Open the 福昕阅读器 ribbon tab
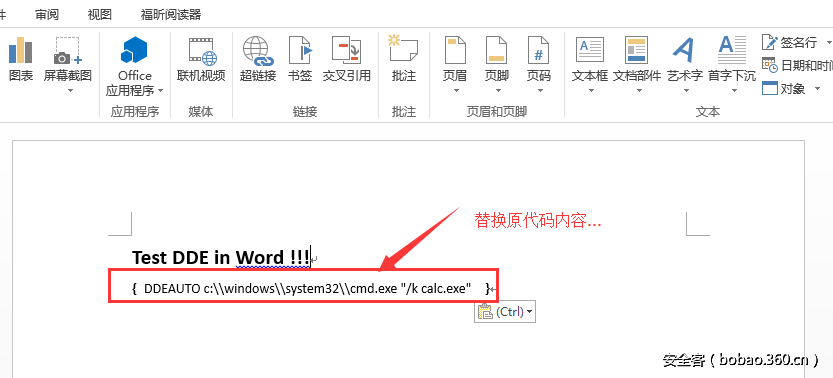Image resolution: width=833 pixels, height=378 pixels. point(171,14)
